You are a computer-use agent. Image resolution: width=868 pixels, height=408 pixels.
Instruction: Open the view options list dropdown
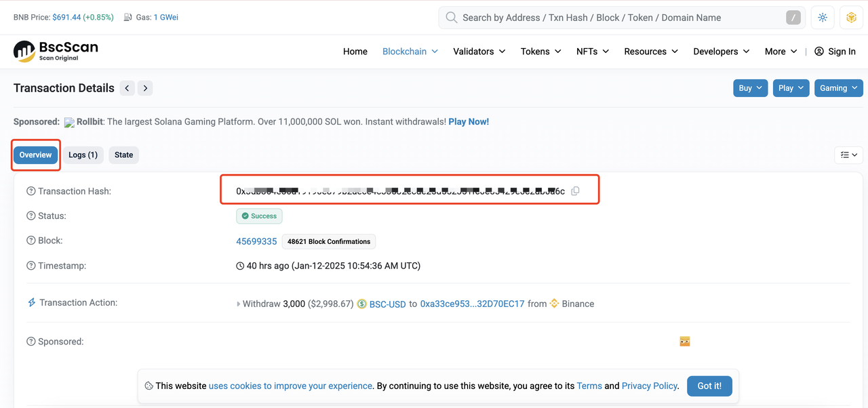click(x=848, y=155)
